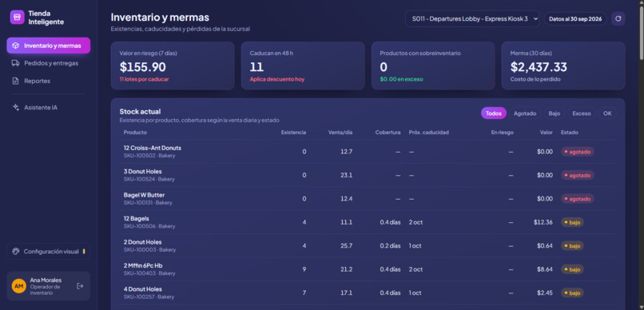
Task: Click the Tienda Inteligente store logo icon
Action: 17,18
